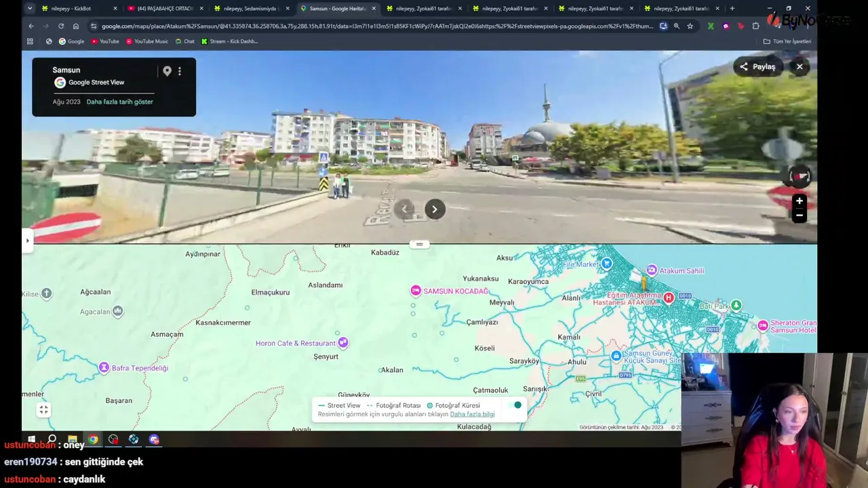
Task: Bookmark this page with the star icon
Action: click(690, 26)
